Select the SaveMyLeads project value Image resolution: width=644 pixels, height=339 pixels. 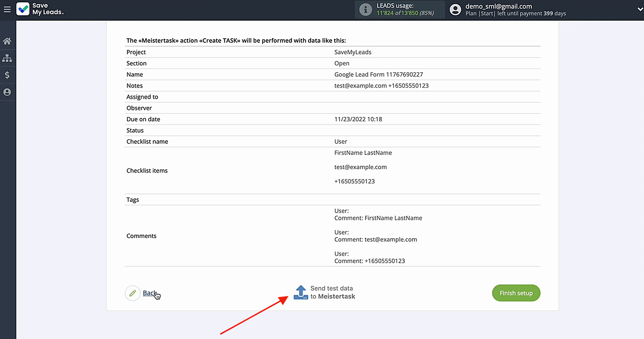(x=353, y=52)
